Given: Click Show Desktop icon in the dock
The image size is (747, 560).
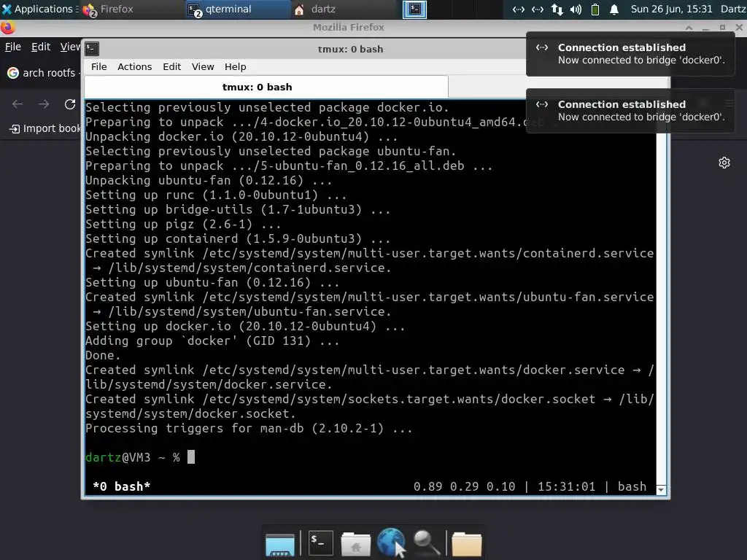Looking at the screenshot, I should click(279, 543).
